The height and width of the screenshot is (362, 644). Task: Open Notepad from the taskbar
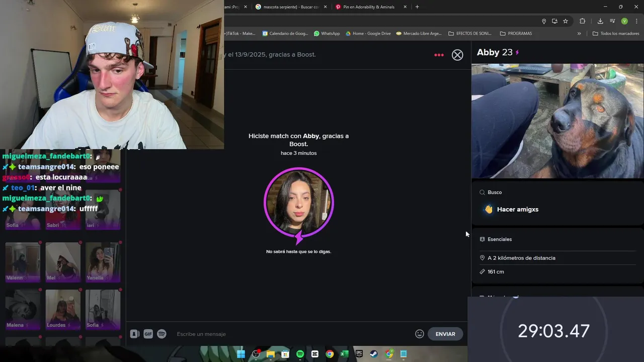(404, 354)
